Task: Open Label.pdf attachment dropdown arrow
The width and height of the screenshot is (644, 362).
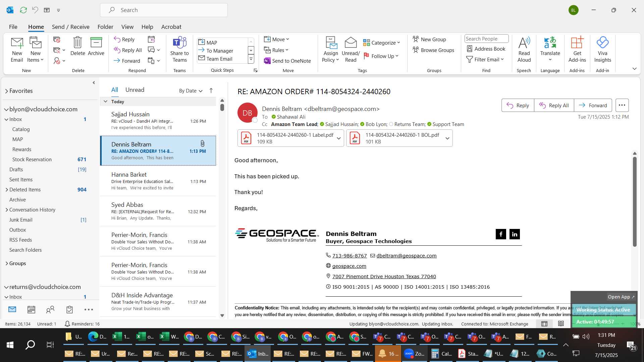Action: pos(339,138)
